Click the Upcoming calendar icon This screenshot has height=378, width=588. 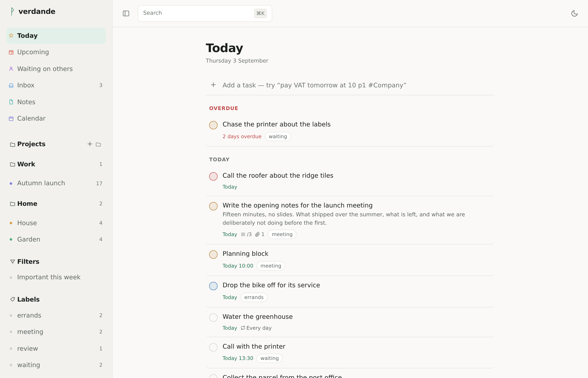pos(11,52)
